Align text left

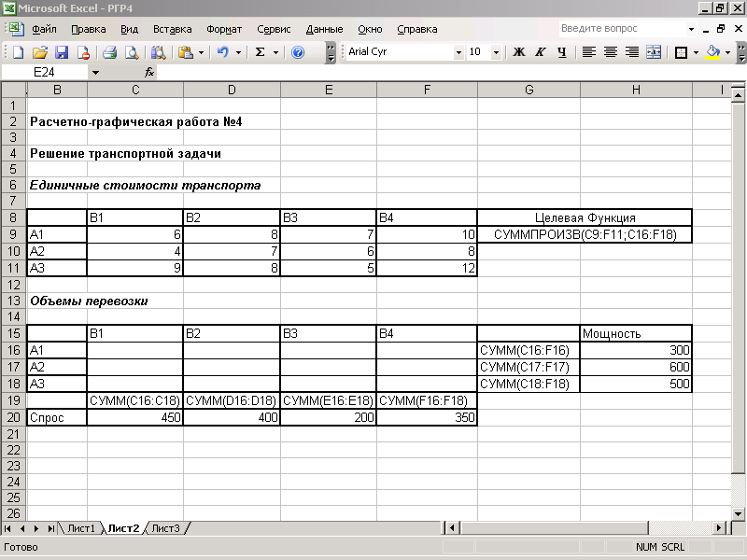click(589, 52)
